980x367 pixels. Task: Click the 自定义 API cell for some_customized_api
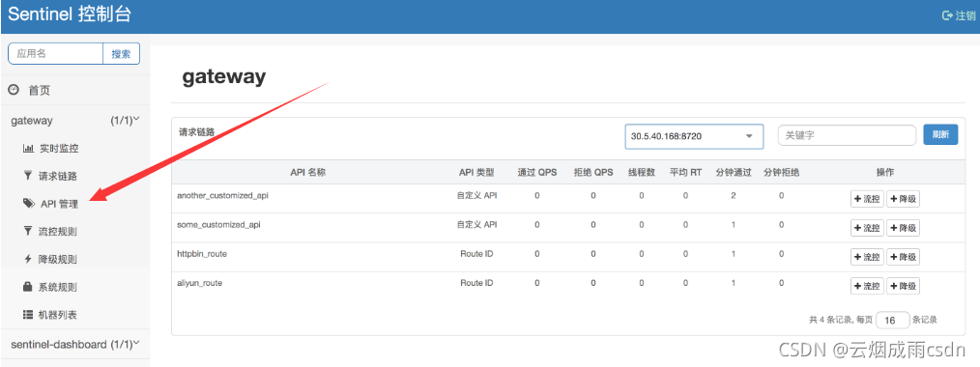(476, 225)
